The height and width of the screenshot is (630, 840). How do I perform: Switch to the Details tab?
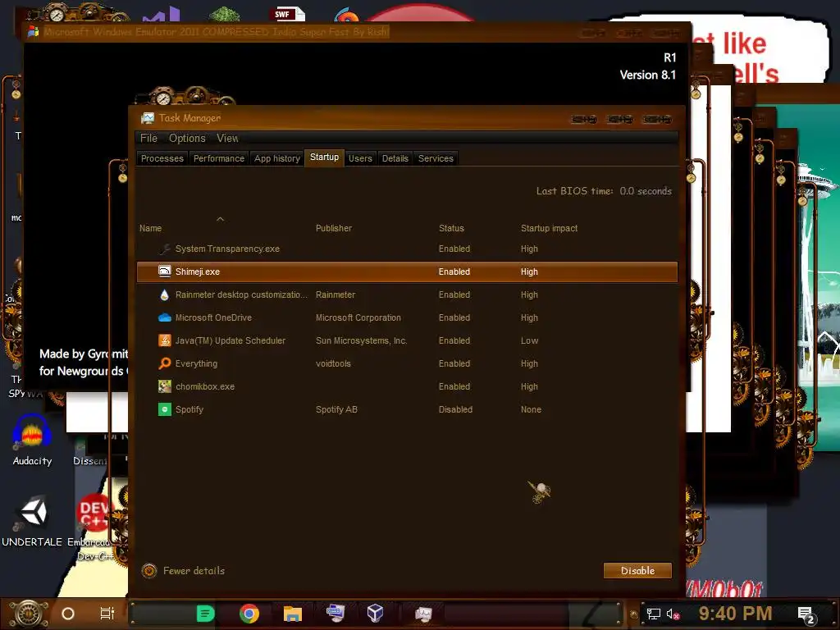[395, 158]
